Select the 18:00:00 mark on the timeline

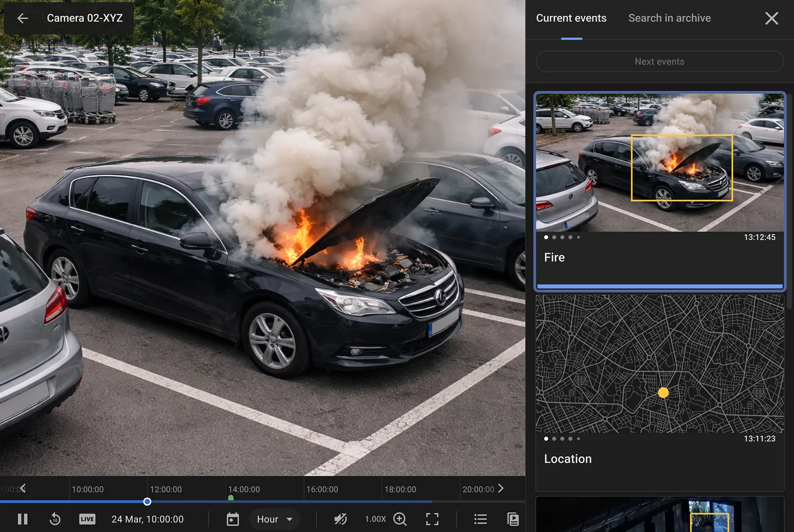pyautogui.click(x=400, y=489)
